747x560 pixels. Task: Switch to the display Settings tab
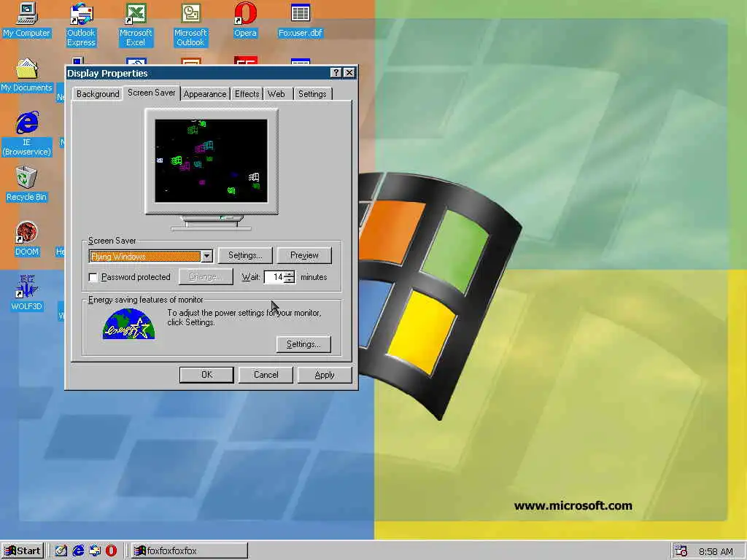[312, 94]
